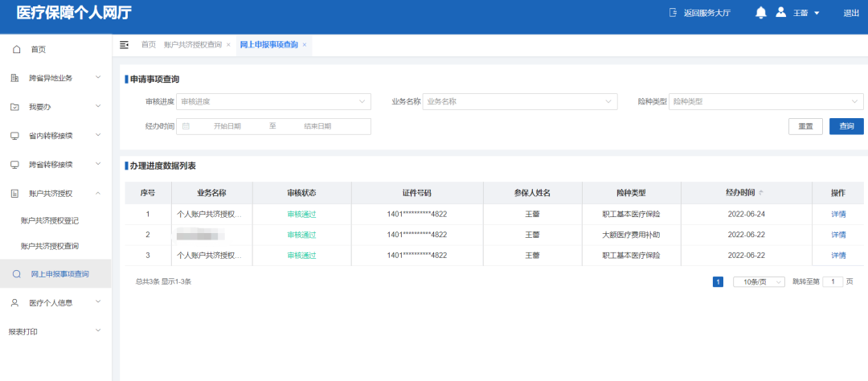Screen dimensions: 868x381
Task: Close the 网上申报事项查询 tab
Action: tap(305, 45)
